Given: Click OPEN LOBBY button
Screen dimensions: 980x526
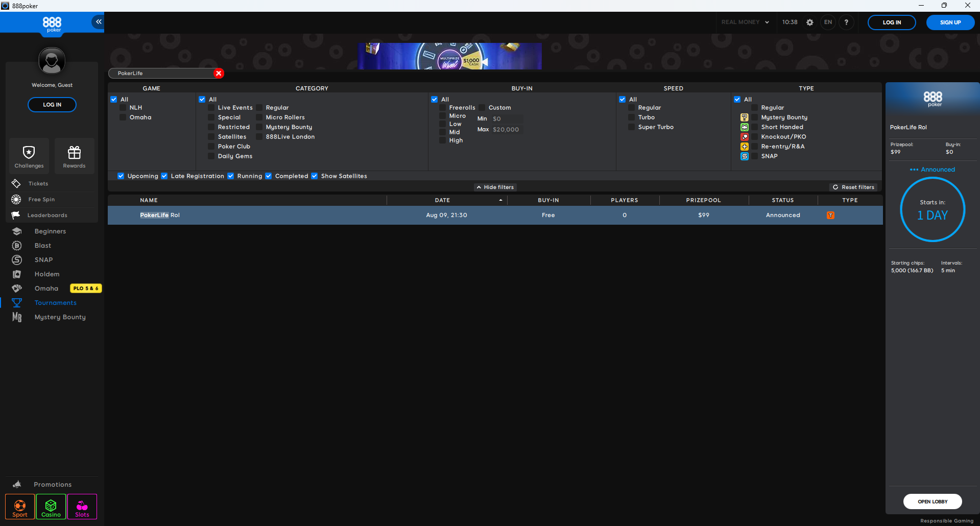Looking at the screenshot, I should [x=933, y=501].
